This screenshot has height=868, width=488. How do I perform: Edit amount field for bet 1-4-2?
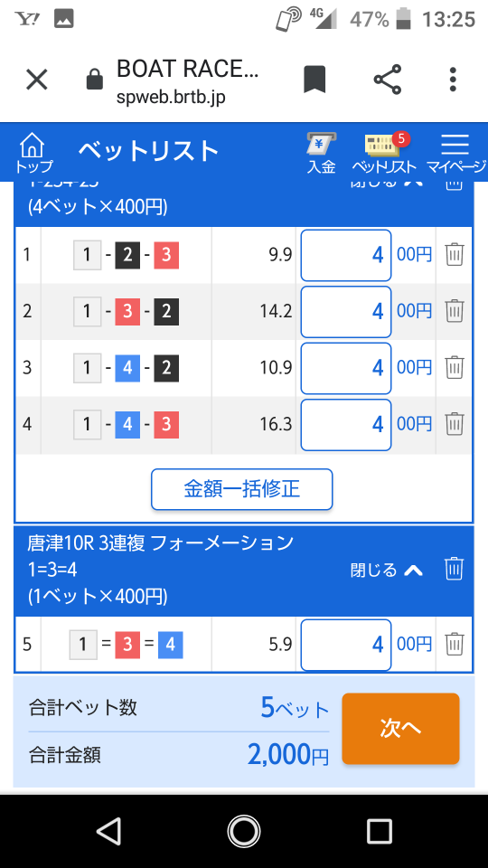346,368
